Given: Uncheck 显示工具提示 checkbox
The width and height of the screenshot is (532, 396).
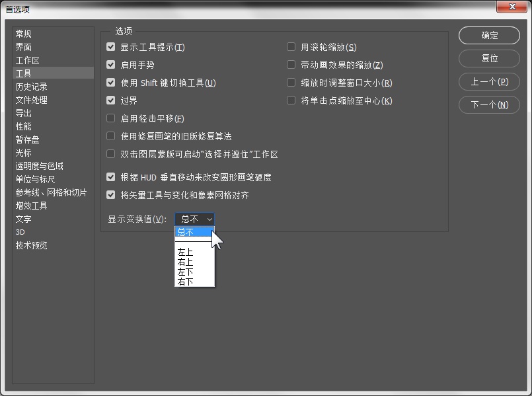Looking at the screenshot, I should coord(110,47).
